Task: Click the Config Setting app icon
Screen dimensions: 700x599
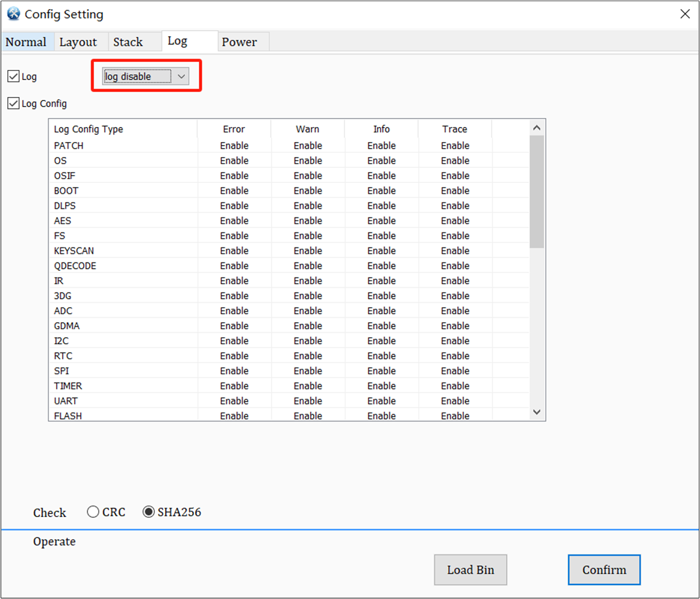Action: (x=13, y=14)
